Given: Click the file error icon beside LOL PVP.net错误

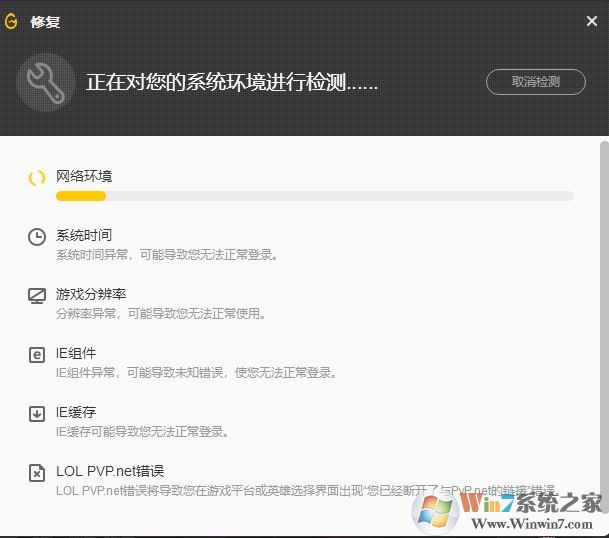Looking at the screenshot, I should click(x=37, y=473).
